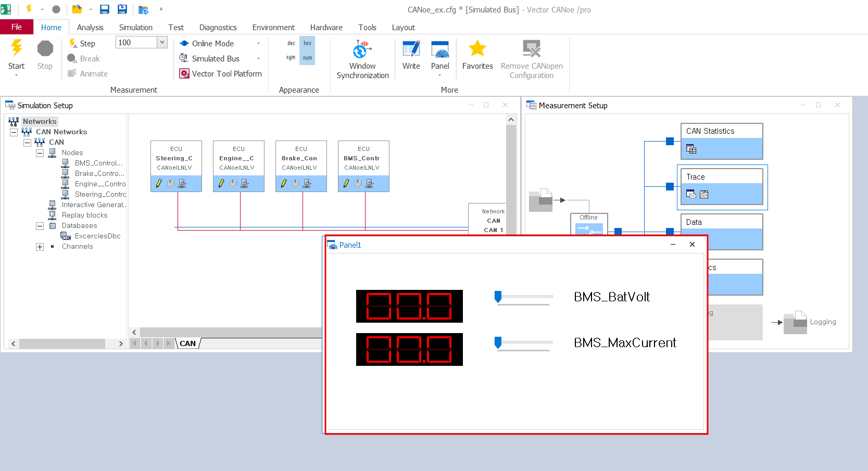The height and width of the screenshot is (471, 868).
Task: Edit the Steering_C ECU node with pencil icon
Action: pyautogui.click(x=159, y=183)
